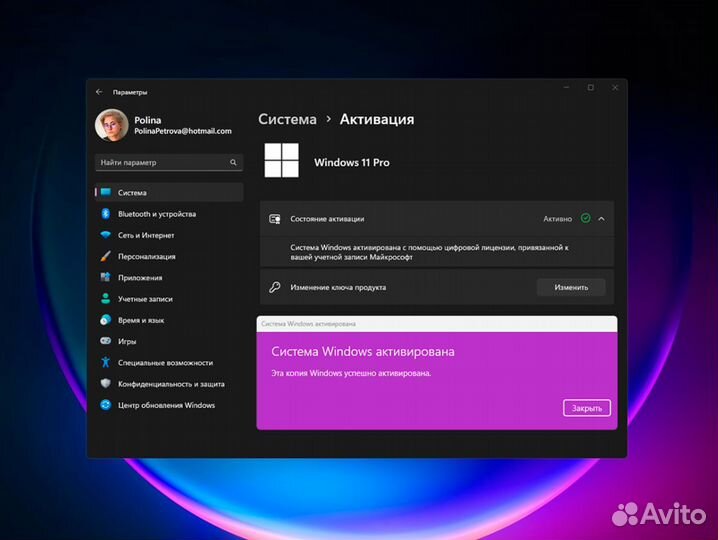Image resolution: width=718 pixels, height=540 pixels.
Task: Click the shield icon for Конфиденциальность и защита
Action: coord(106,383)
